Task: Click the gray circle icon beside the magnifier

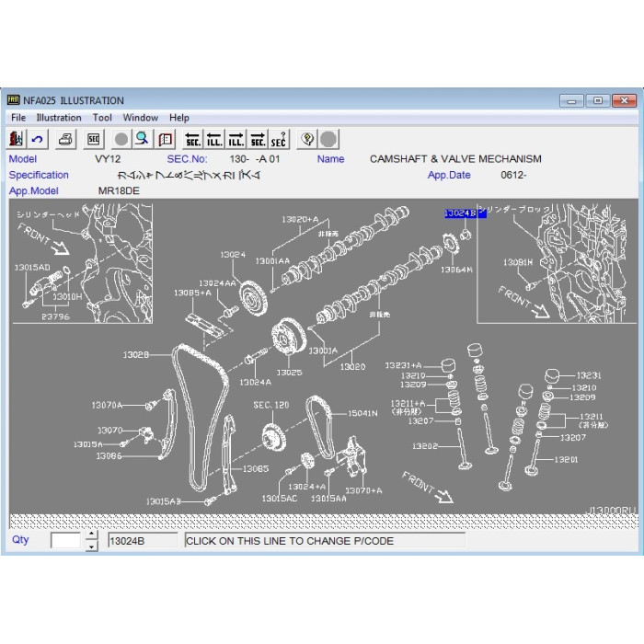Action: [121, 139]
